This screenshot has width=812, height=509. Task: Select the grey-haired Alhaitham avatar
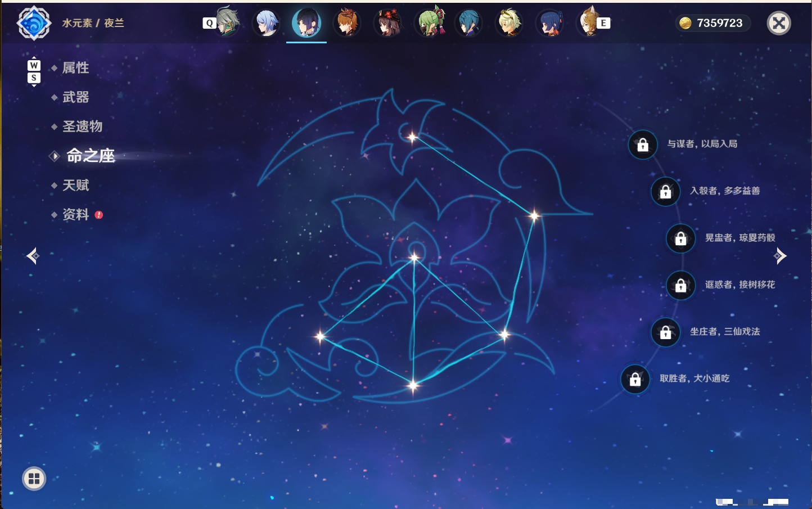pyautogui.click(x=227, y=22)
